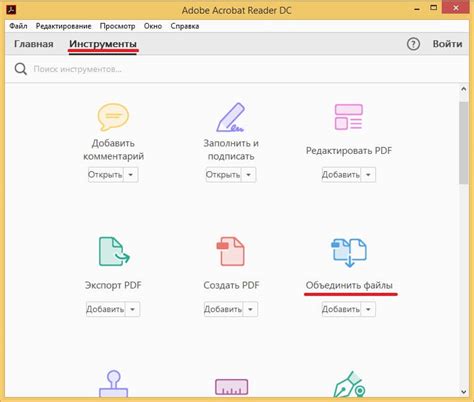Click the ruler measure tool icon
The height and width of the screenshot is (402, 474).
click(x=231, y=387)
